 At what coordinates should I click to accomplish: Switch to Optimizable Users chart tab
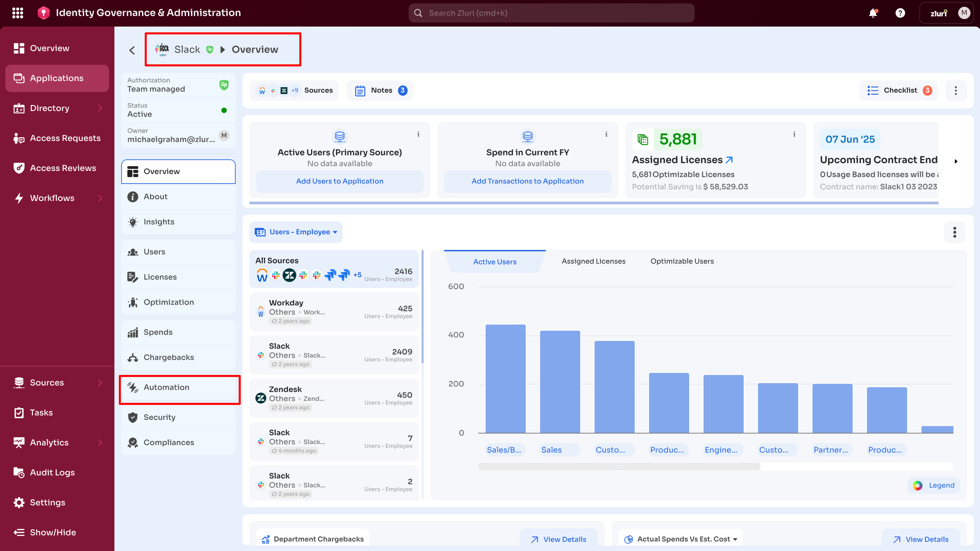point(682,261)
